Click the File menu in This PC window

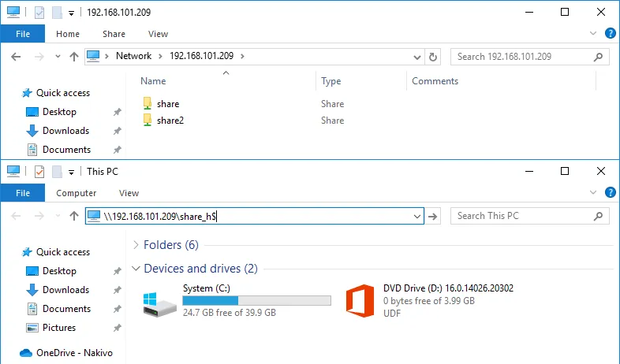[x=23, y=193]
